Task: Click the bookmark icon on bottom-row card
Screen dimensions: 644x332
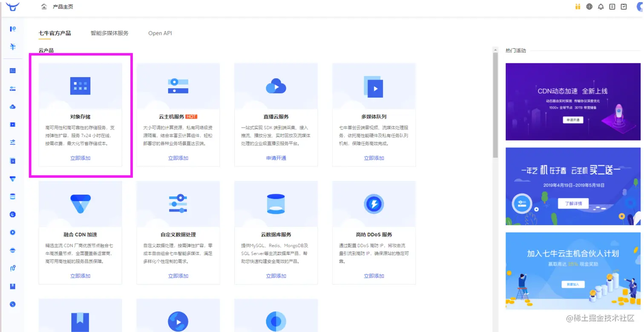Action: pos(80,322)
